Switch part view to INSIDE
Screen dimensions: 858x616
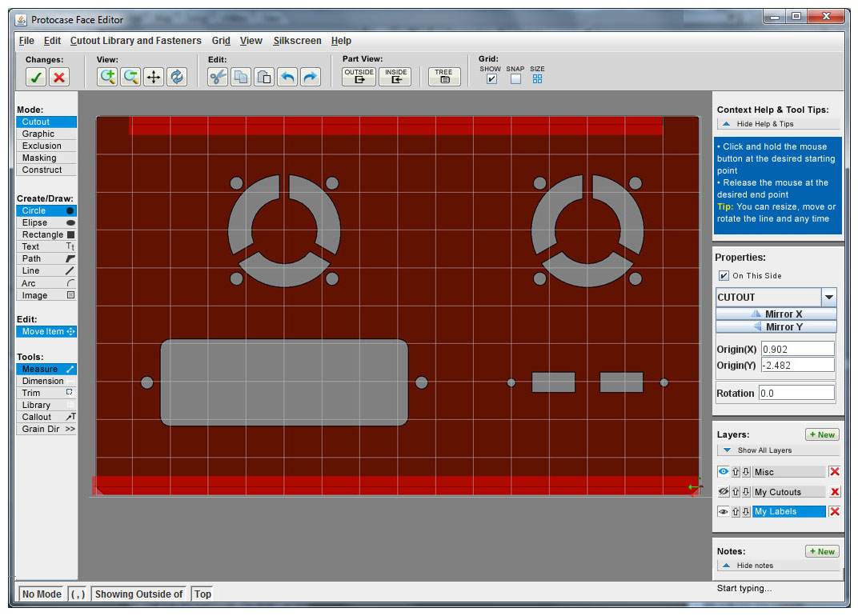click(395, 74)
